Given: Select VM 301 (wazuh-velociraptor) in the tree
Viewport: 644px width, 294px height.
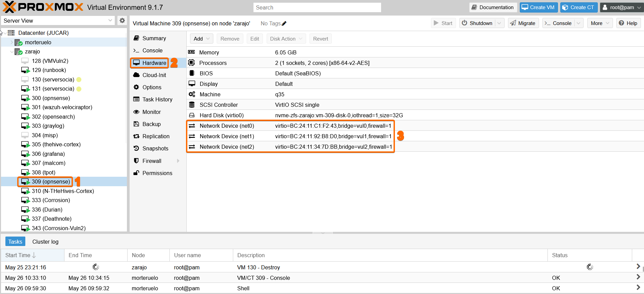Looking at the screenshot, I should click(x=62, y=107).
